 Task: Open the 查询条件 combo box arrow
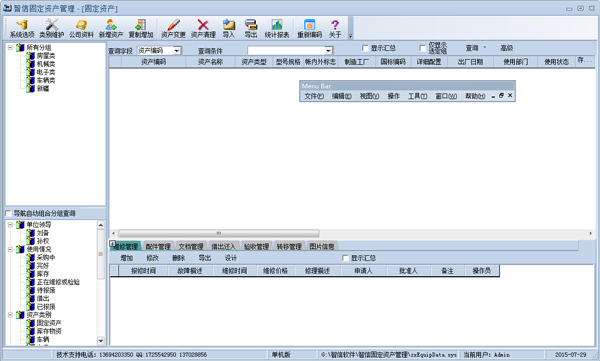pyautogui.click(x=328, y=51)
